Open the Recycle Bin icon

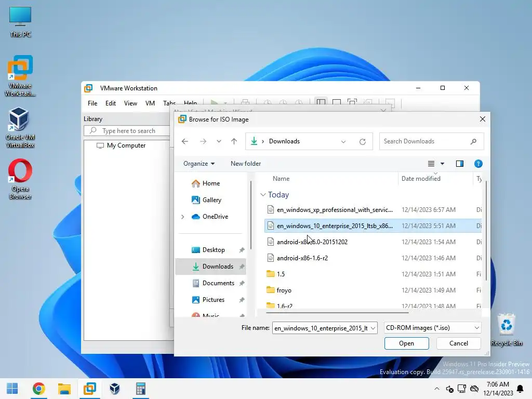coord(506,330)
